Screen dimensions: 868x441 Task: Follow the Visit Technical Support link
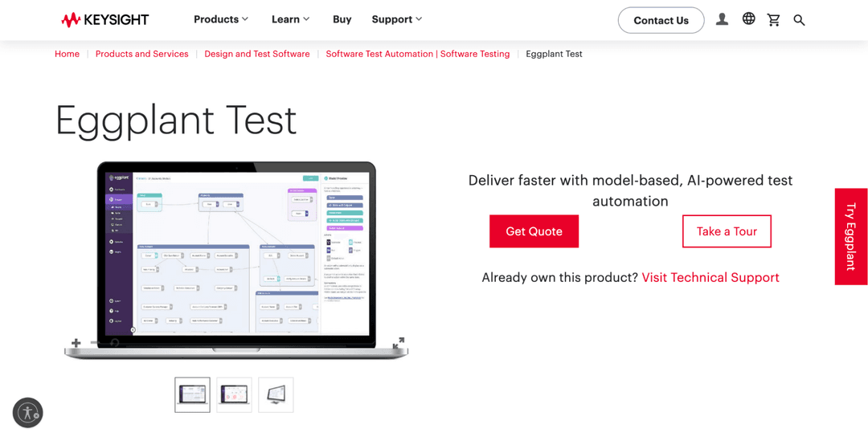tap(710, 277)
